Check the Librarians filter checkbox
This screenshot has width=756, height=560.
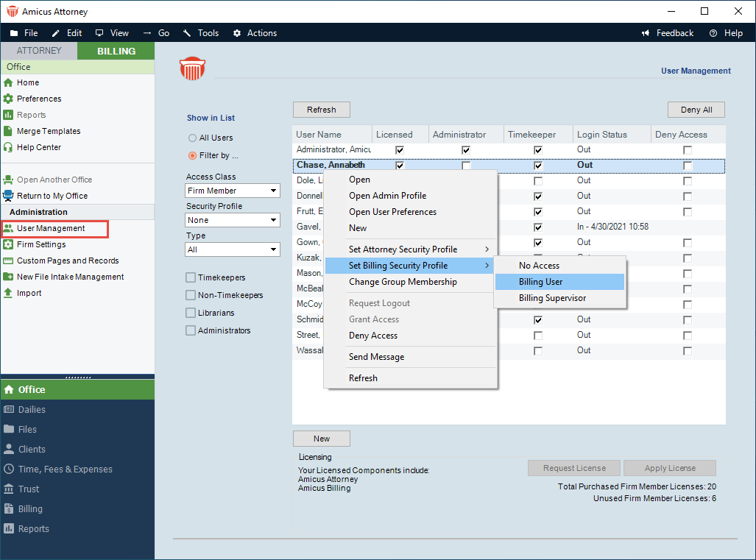pos(191,313)
